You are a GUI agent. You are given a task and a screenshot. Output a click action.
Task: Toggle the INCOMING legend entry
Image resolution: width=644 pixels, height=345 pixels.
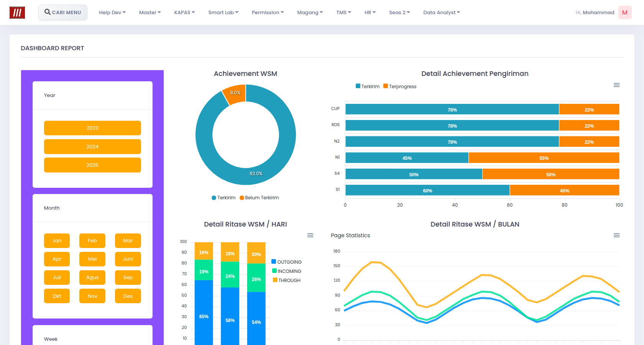287,271
